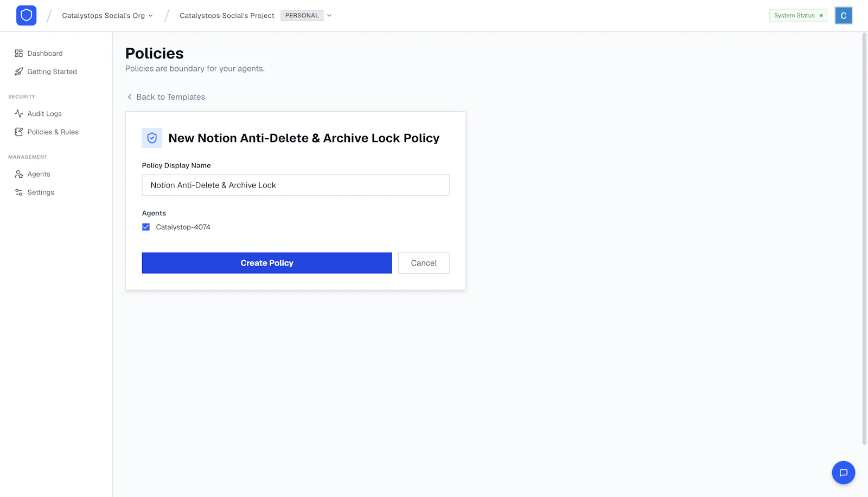This screenshot has width=868, height=497.
Task: Open Settings in the sidebar
Action: tap(41, 192)
